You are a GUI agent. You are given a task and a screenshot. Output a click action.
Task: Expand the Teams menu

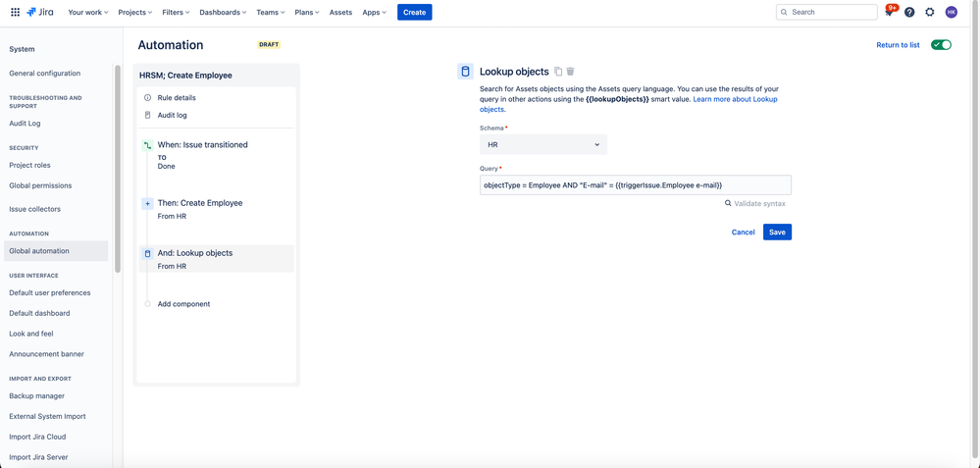272,12
